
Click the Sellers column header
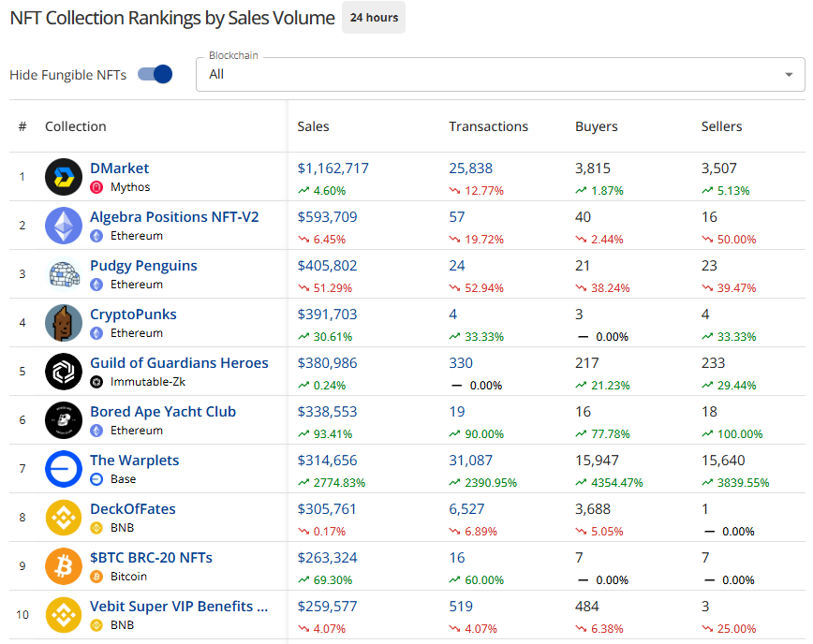(x=721, y=126)
